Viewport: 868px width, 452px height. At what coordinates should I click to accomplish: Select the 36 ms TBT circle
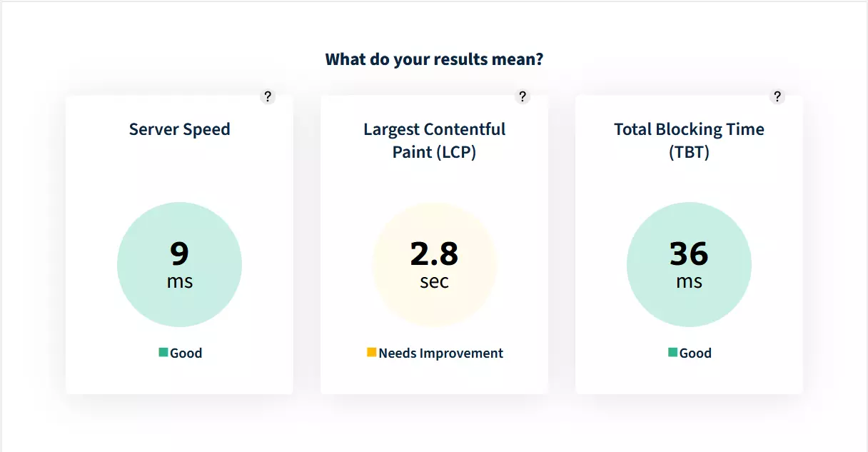[690, 265]
